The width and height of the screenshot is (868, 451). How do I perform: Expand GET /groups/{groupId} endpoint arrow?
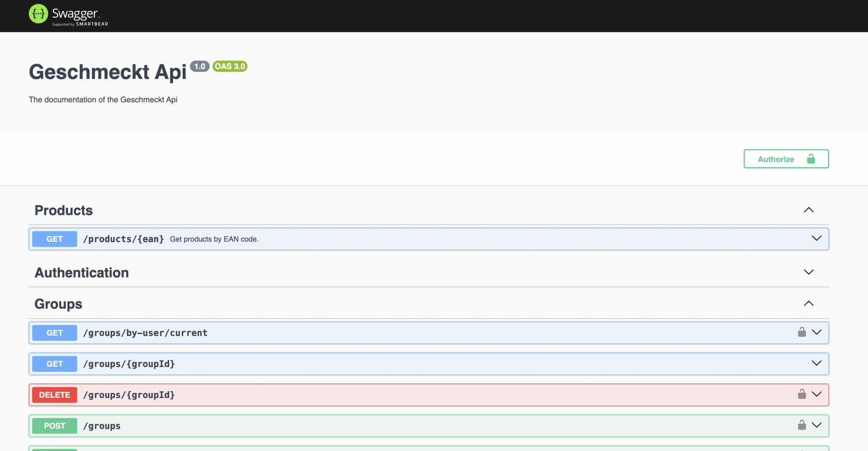tap(816, 363)
